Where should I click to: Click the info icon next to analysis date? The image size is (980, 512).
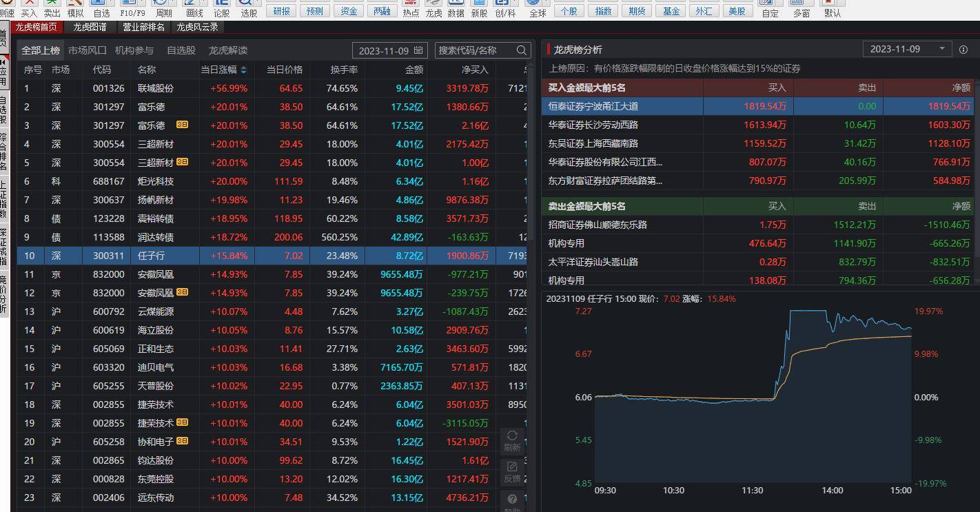963,49
